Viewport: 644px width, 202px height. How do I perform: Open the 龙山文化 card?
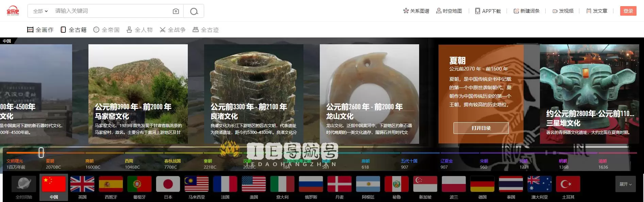click(x=369, y=94)
